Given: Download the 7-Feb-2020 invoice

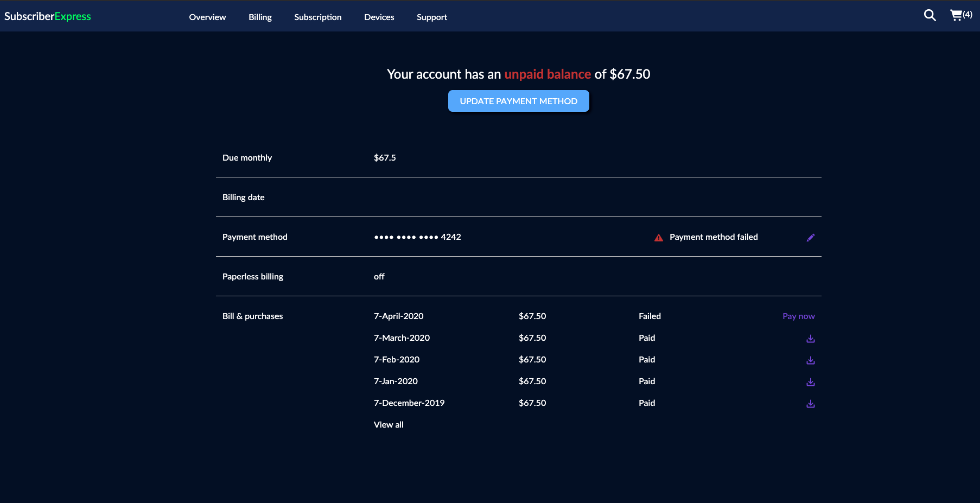Looking at the screenshot, I should (811, 360).
